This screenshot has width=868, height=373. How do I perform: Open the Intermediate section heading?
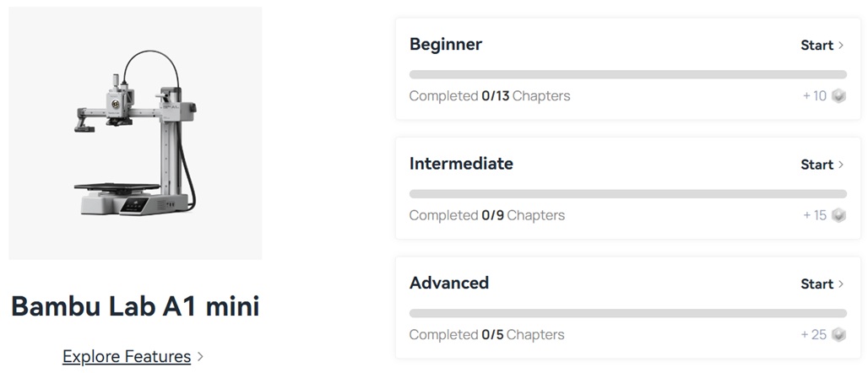point(461,164)
